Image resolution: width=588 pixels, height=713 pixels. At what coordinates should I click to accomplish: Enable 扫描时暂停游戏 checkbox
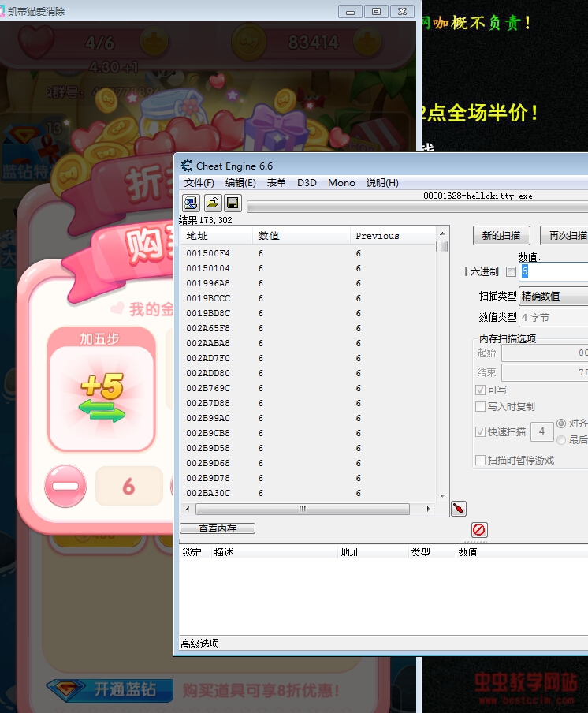click(480, 460)
